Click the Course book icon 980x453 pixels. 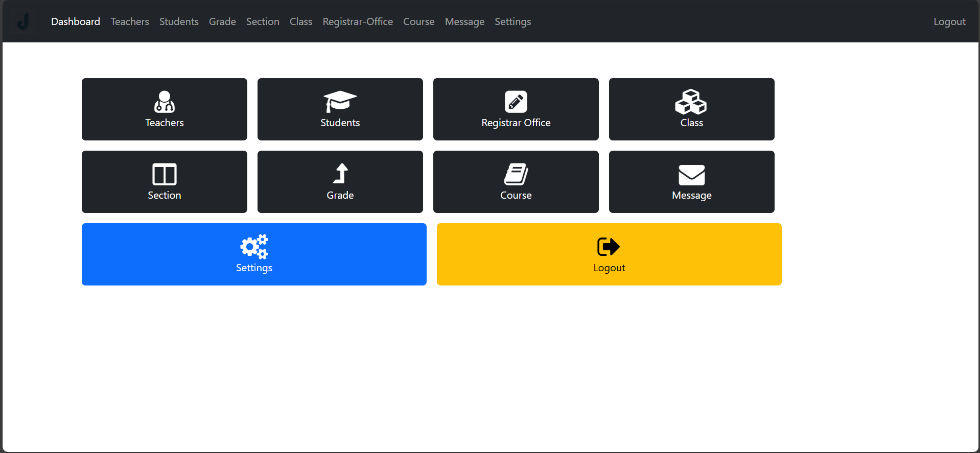[516, 174]
